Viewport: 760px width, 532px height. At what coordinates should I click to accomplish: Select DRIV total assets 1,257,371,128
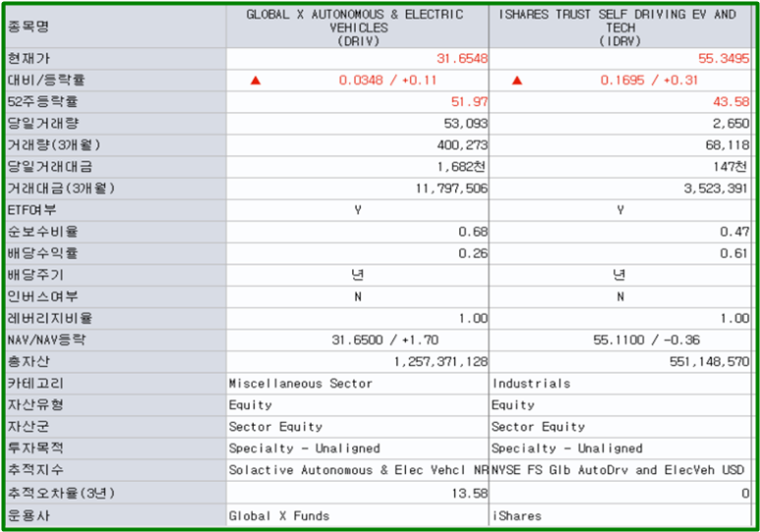coord(440,362)
